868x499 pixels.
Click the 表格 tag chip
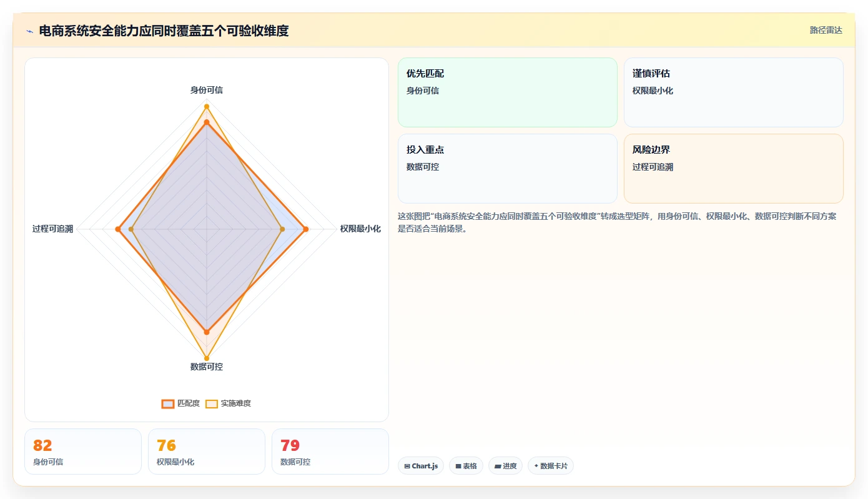tap(466, 466)
